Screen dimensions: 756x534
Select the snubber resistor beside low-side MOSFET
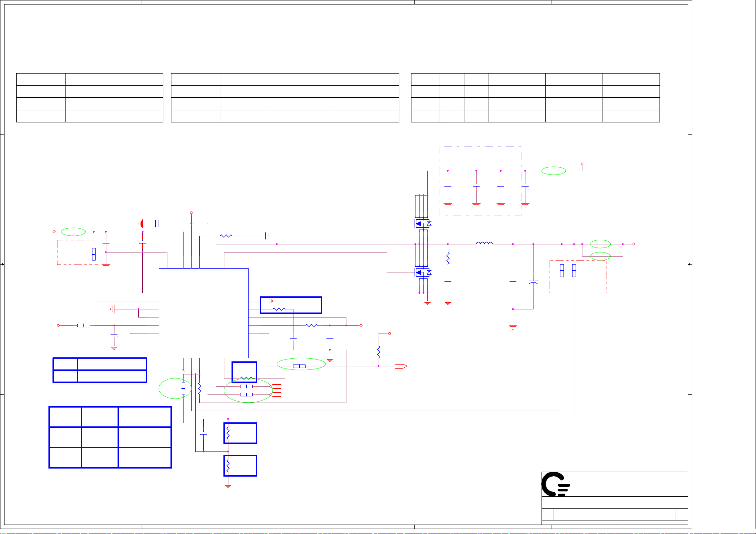click(448, 258)
